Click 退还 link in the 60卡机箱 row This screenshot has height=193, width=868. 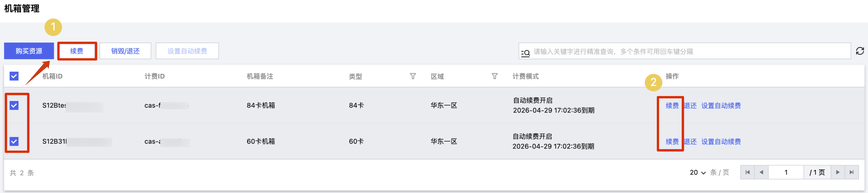click(x=690, y=142)
